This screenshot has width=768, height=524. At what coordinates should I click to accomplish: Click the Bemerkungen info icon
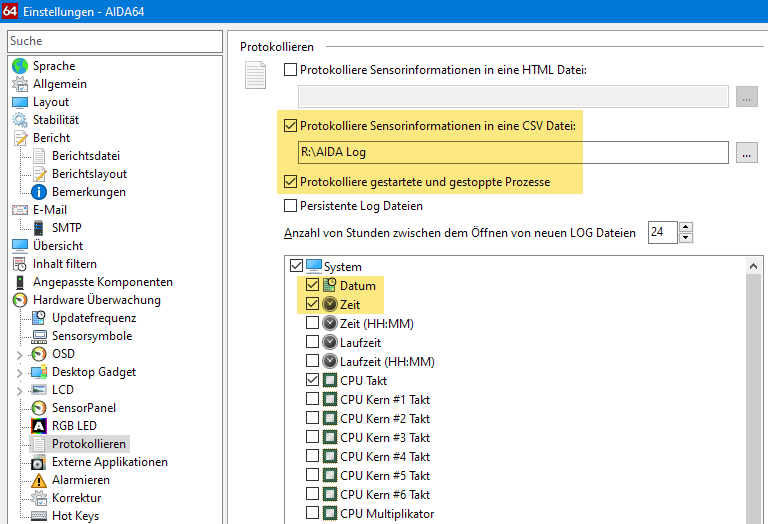coord(39,192)
